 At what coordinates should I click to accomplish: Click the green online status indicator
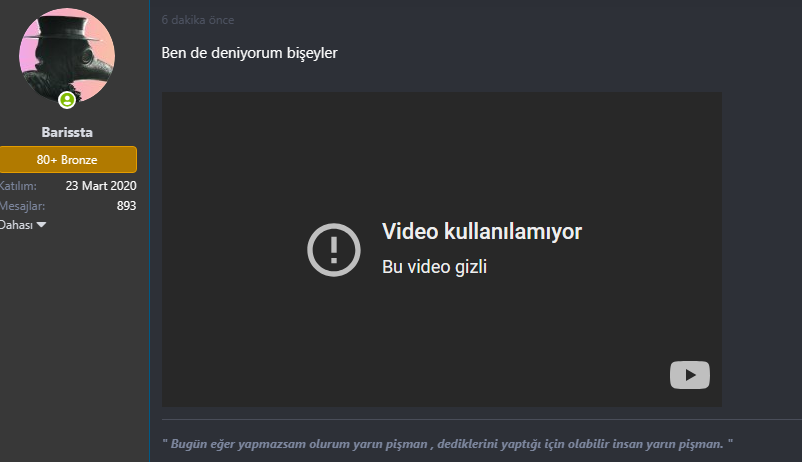pos(67,100)
